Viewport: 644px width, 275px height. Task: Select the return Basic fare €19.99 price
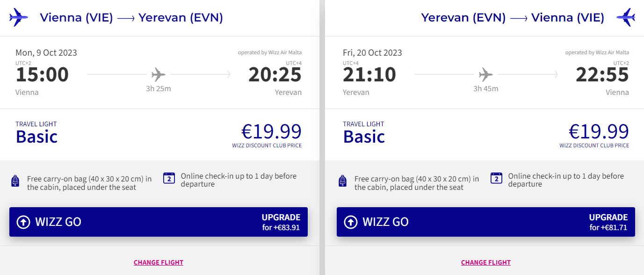(599, 132)
